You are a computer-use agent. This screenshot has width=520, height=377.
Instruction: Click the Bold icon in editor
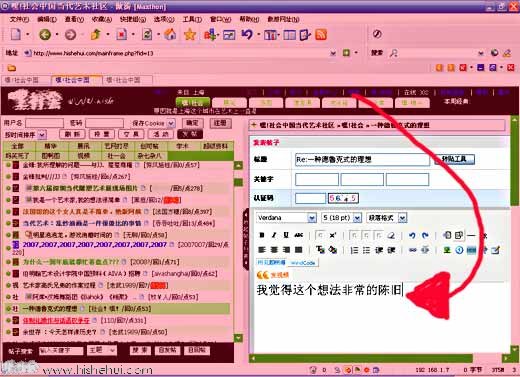pos(262,235)
